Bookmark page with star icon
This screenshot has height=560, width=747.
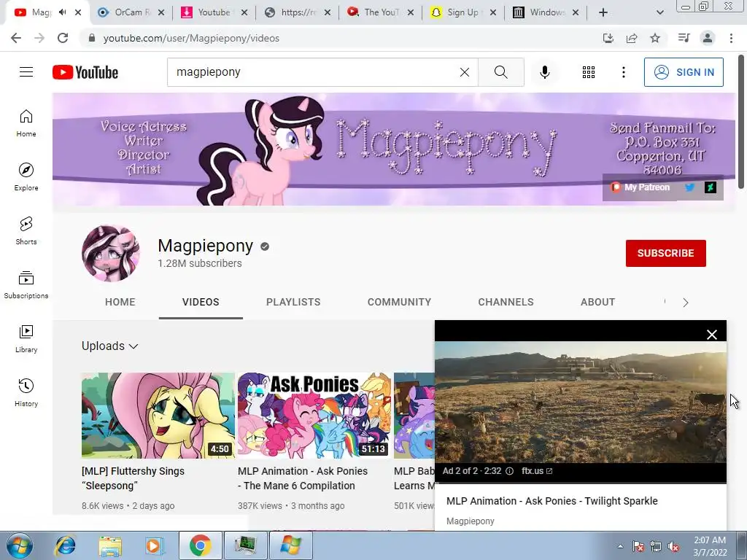[x=655, y=38]
